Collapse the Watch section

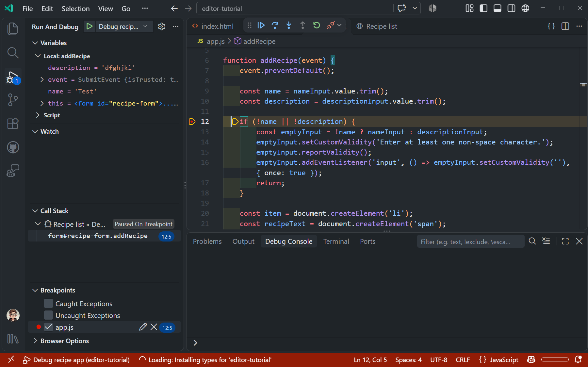coord(35,131)
